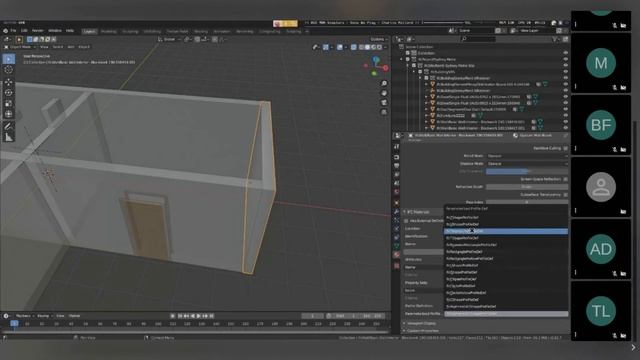Screen dimensions: 640x360
Task: Expand the Custom Properties panel
Action: (422, 331)
